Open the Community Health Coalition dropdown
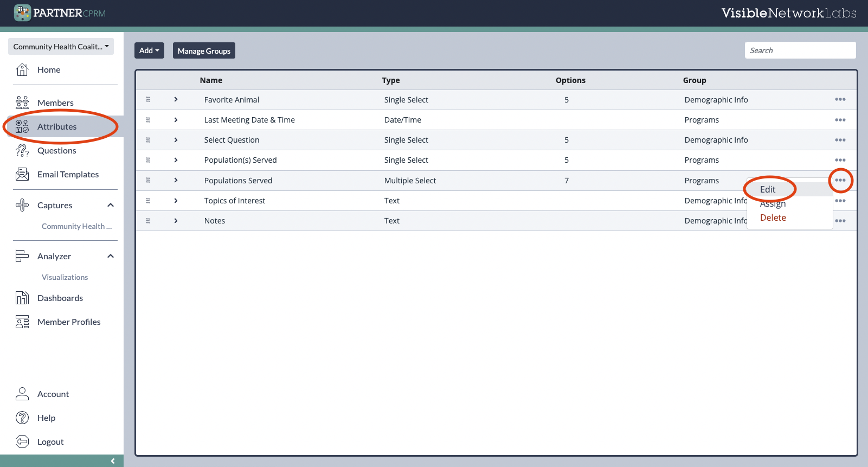 point(61,47)
